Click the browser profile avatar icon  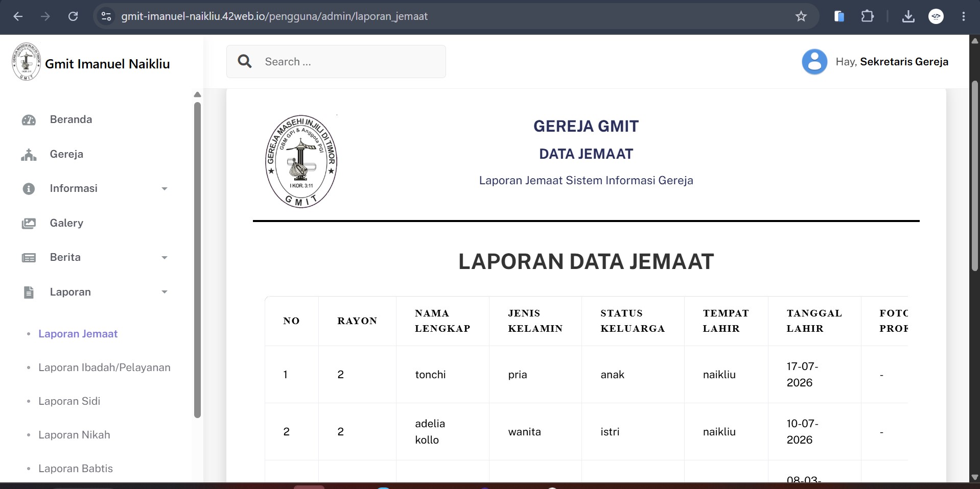pyautogui.click(x=936, y=16)
